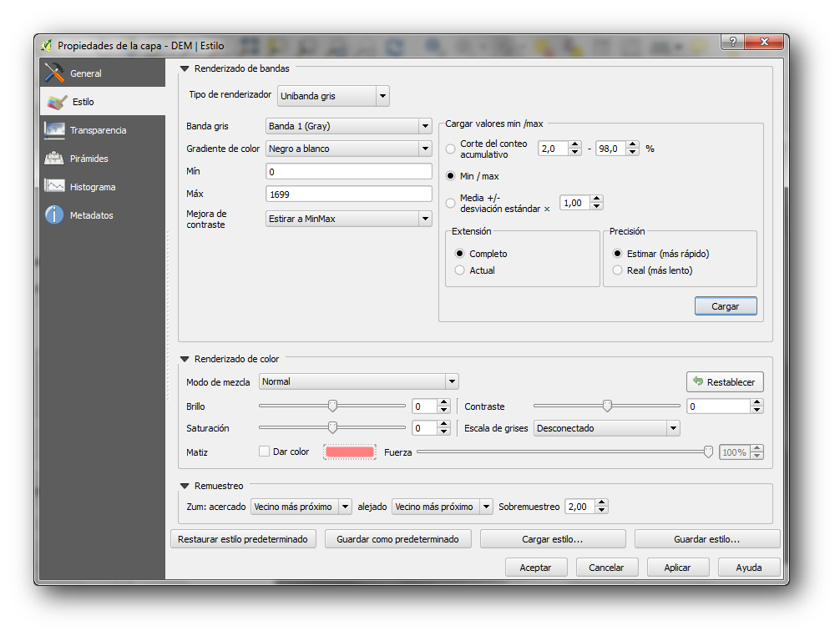Click the Metadatos info icon

pos(54,215)
